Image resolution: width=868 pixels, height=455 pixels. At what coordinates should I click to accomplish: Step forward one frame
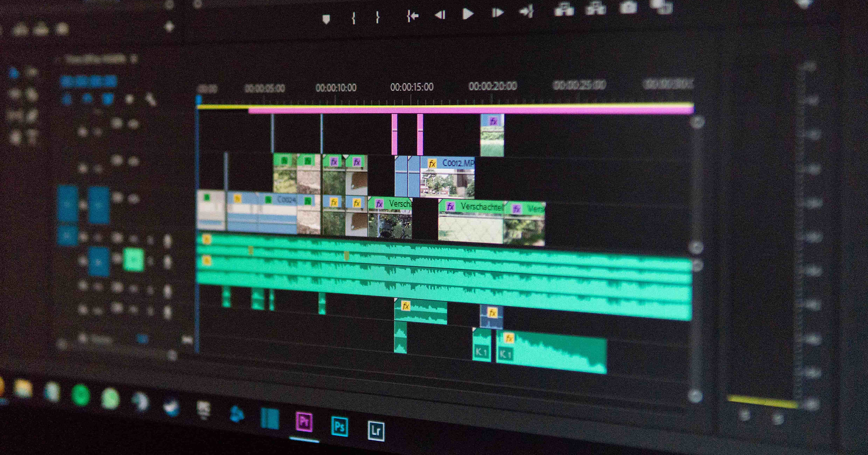(x=497, y=13)
